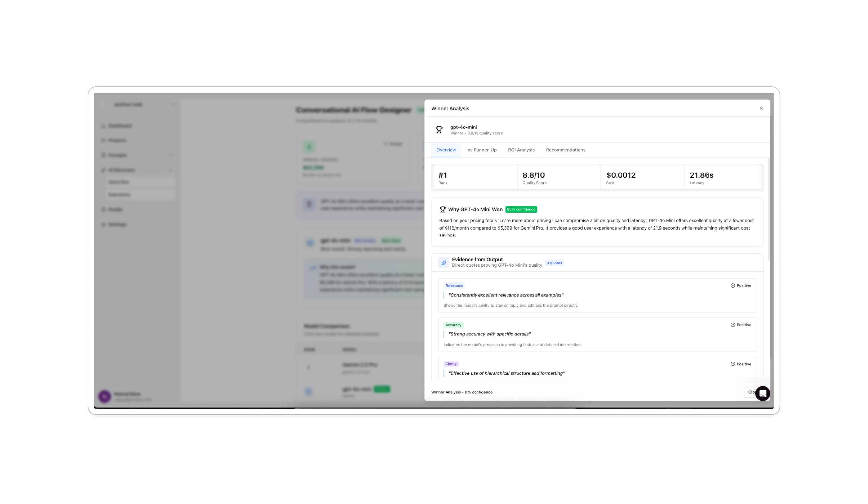The image size is (868, 504).
Task: Click the sparkle icon next to Evidence from Output
Action: [444, 262]
